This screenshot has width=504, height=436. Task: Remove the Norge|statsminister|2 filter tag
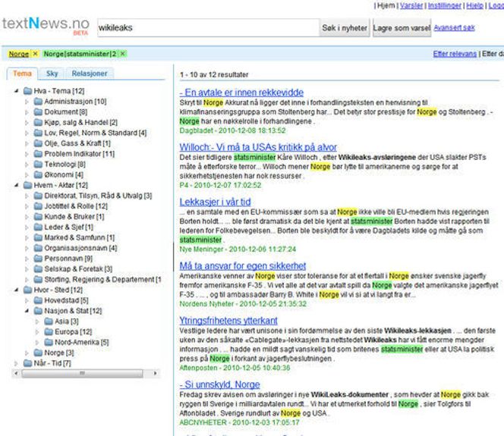122,54
